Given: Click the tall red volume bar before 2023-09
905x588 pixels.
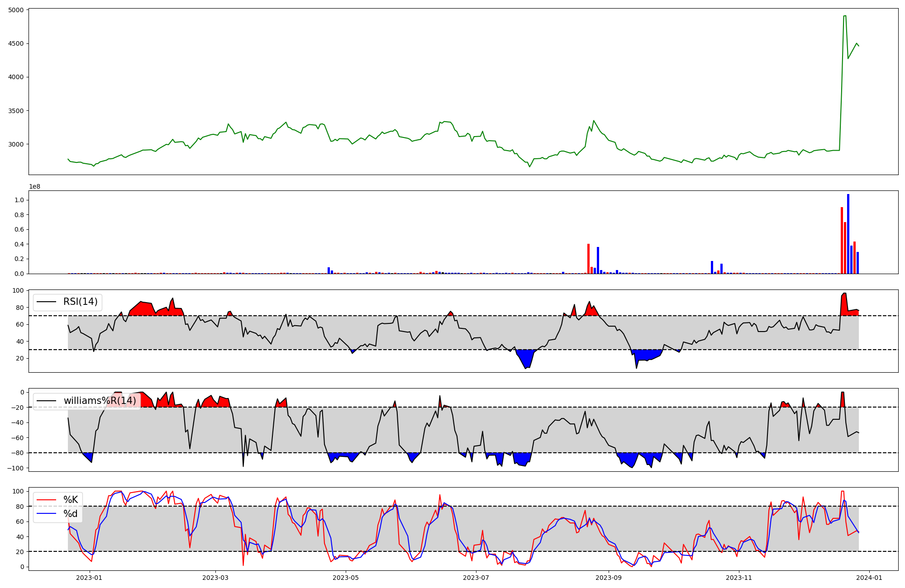Looking at the screenshot, I should 588,259.
